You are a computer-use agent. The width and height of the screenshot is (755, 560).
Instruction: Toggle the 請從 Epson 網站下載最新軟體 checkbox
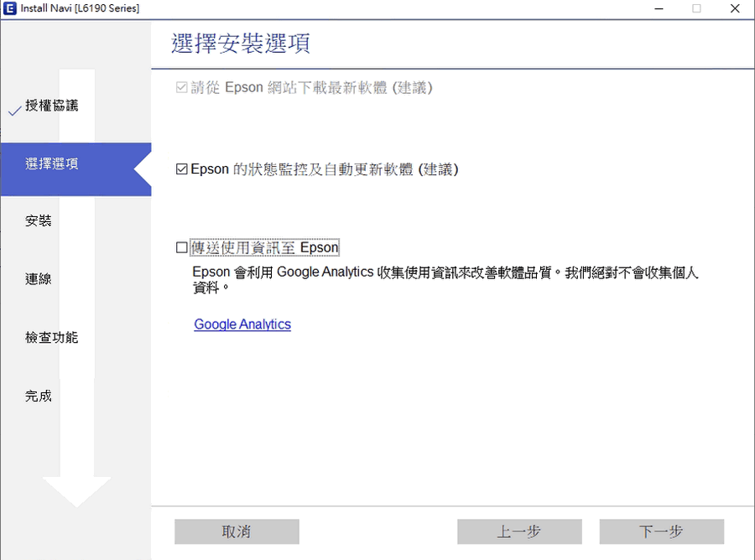[182, 88]
